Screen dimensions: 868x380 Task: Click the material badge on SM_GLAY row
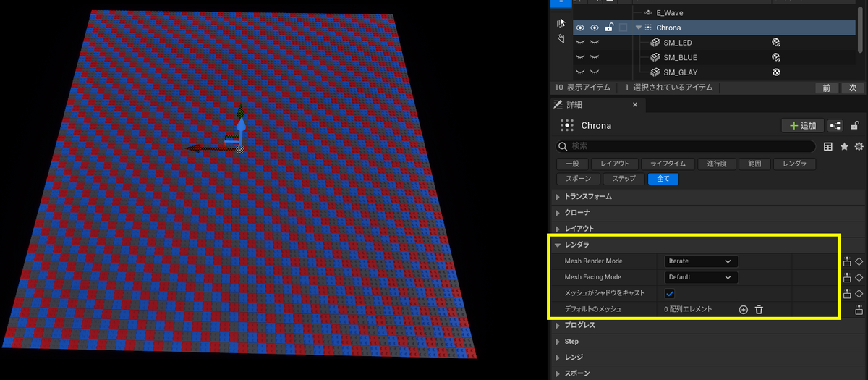(776, 72)
